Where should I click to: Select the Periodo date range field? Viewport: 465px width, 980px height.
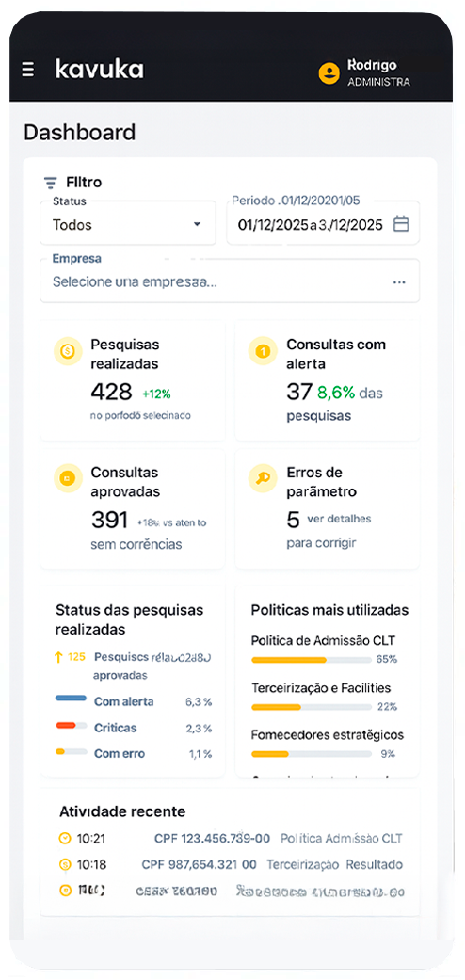pos(323,224)
